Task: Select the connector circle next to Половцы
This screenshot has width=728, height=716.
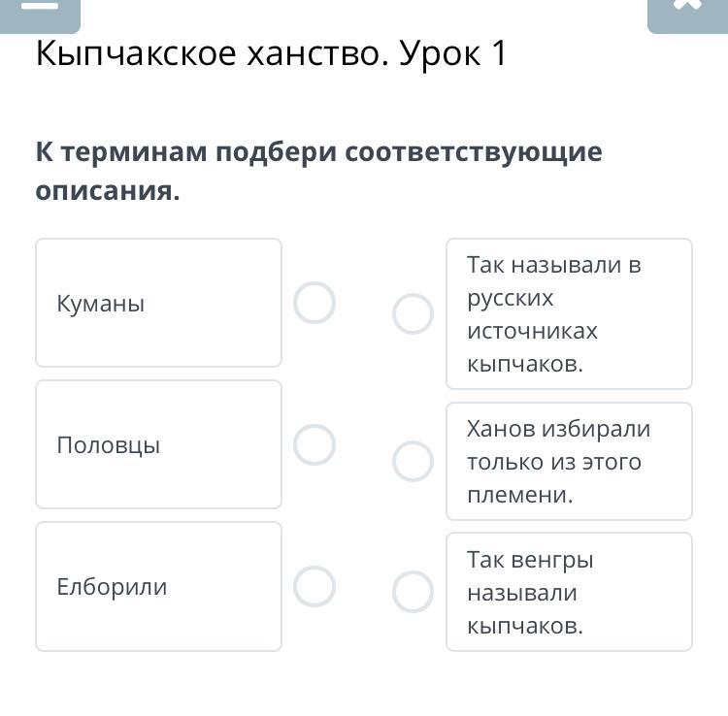Action: tap(314, 444)
